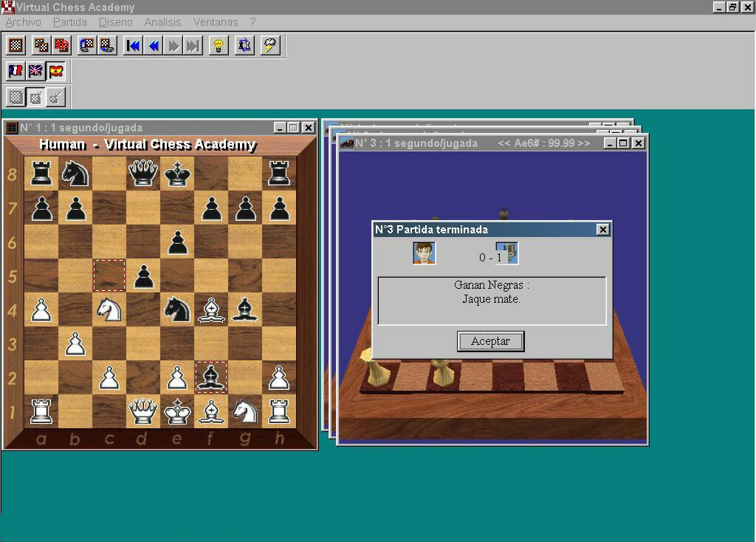Open the Partida menu
The image size is (756, 542).
pos(69,22)
